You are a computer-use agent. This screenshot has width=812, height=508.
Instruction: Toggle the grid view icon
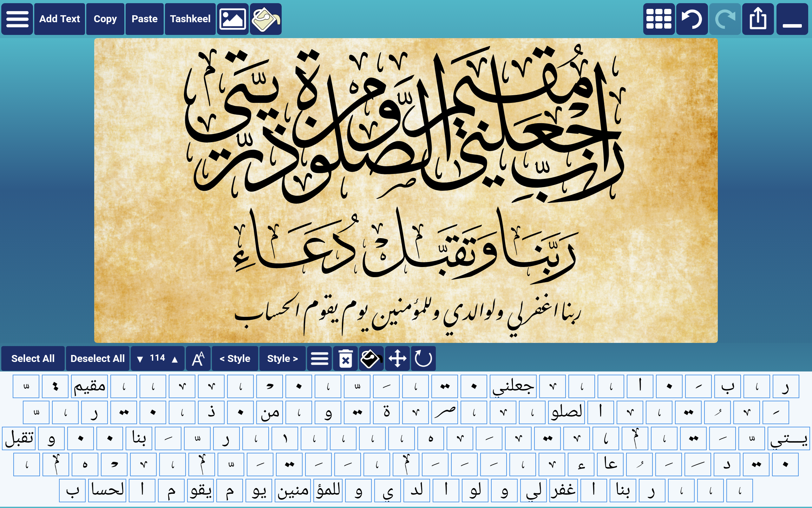[x=659, y=19]
